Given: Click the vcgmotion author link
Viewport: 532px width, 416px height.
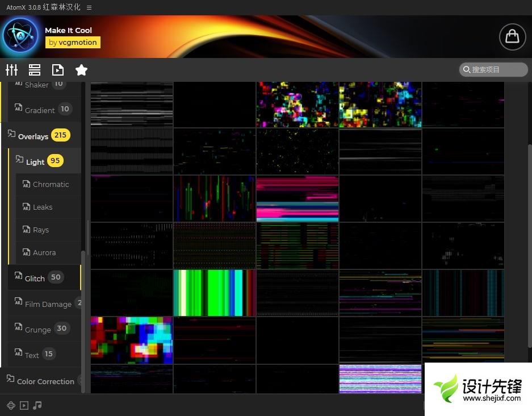Looking at the screenshot, I should [x=73, y=42].
